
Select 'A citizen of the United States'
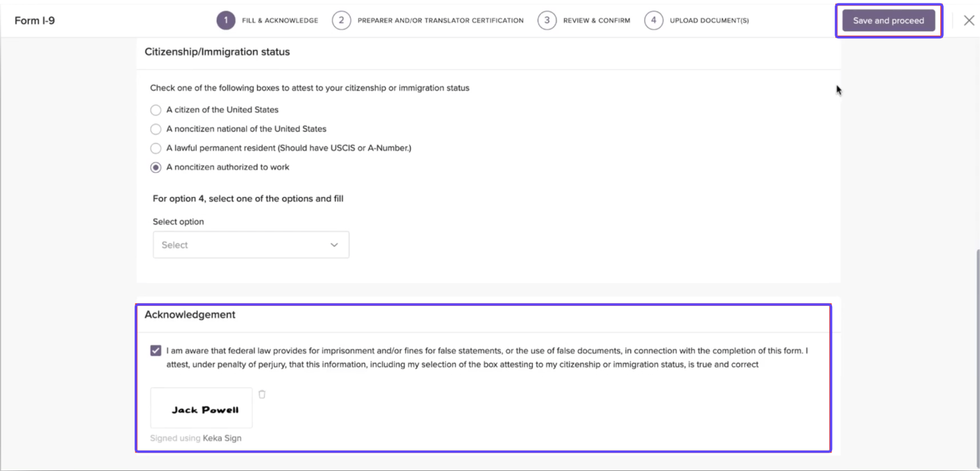coord(156,110)
